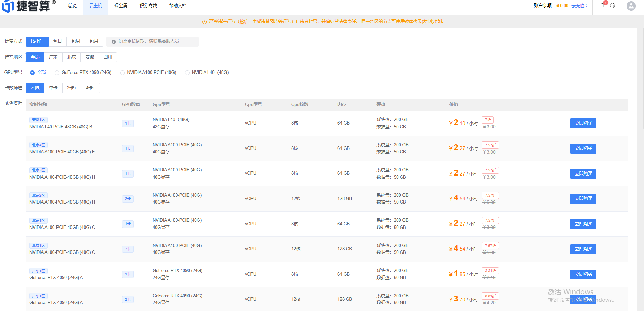This screenshot has height=311, width=644.
Task: Buy the 广东1区 1卡 RTX 4090 instance
Action: click(583, 274)
